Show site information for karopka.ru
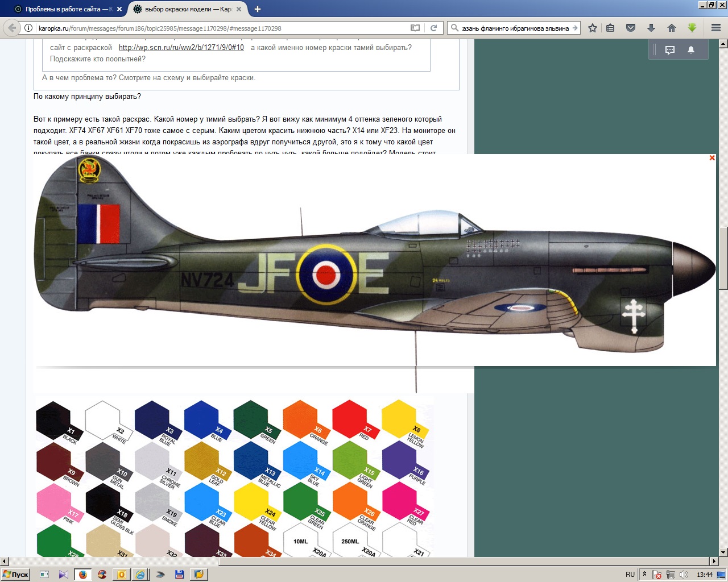 [x=28, y=28]
